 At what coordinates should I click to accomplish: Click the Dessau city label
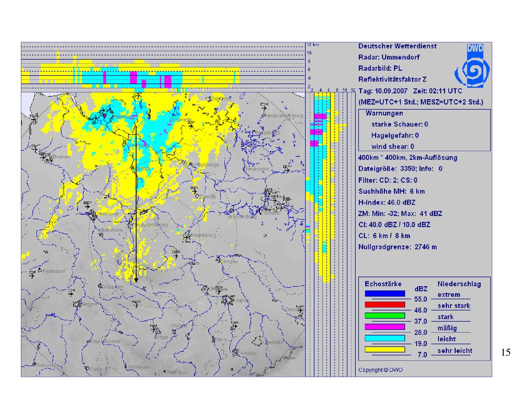point(229,261)
